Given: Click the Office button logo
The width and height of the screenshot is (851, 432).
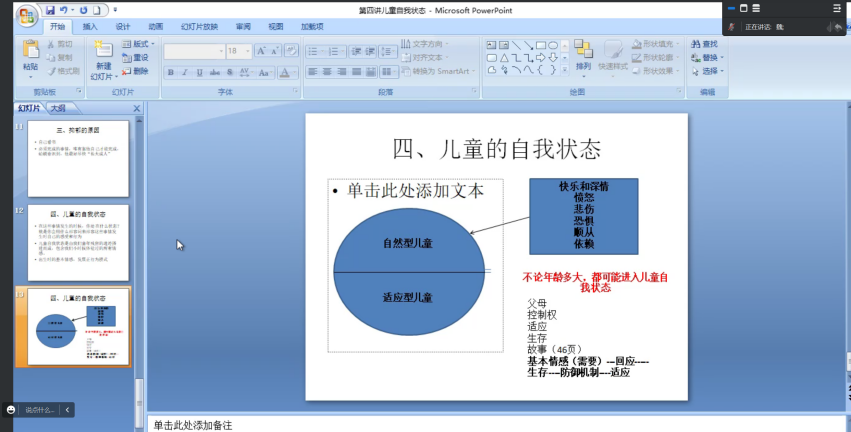Looking at the screenshot, I should (x=26, y=14).
